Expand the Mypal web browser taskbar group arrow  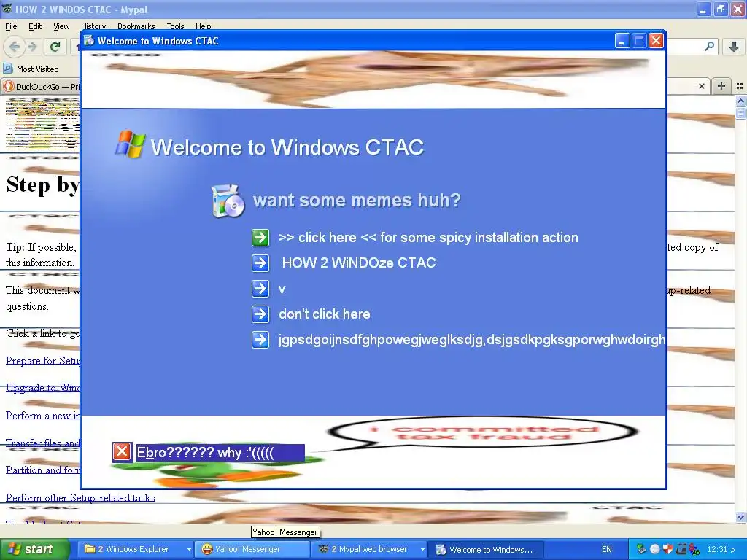pyautogui.click(x=422, y=550)
